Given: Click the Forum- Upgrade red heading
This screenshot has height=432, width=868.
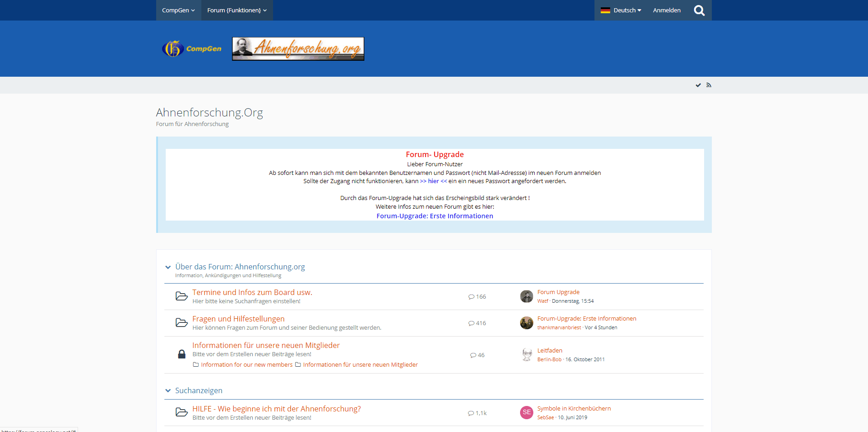Looking at the screenshot, I should click(x=435, y=154).
